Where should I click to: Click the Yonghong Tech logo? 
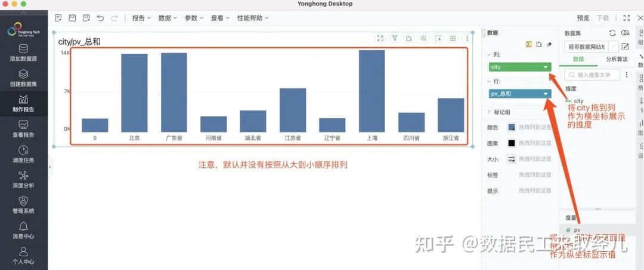click(23, 29)
